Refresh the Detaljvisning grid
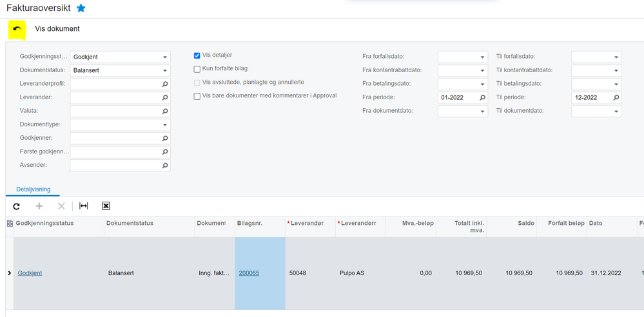The image size is (644, 317). click(x=16, y=206)
